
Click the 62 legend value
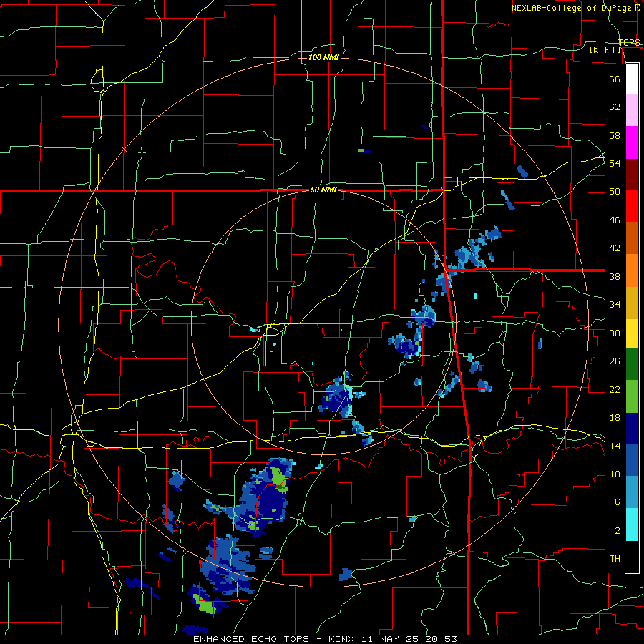click(615, 107)
